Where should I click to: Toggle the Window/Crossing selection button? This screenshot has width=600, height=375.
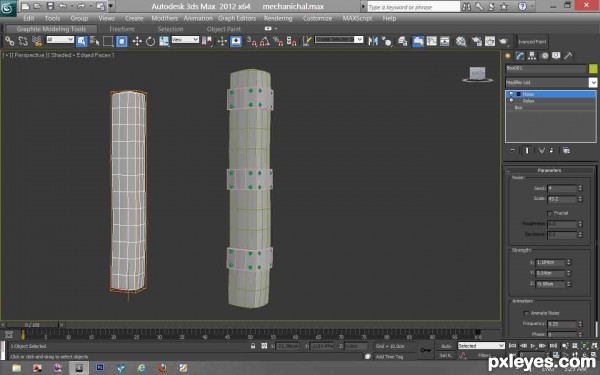click(x=122, y=41)
